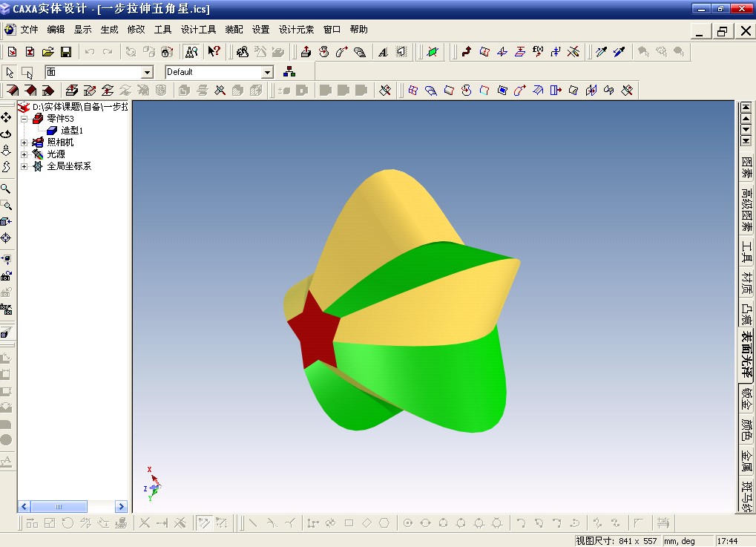
Task: Click the spin/revolve feature icon
Action: pyautogui.click(x=323, y=52)
